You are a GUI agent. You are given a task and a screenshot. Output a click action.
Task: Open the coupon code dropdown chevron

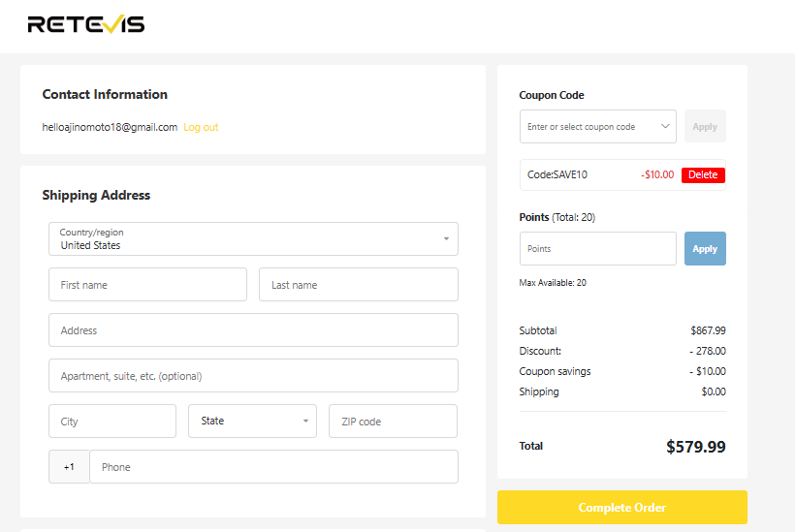(665, 126)
